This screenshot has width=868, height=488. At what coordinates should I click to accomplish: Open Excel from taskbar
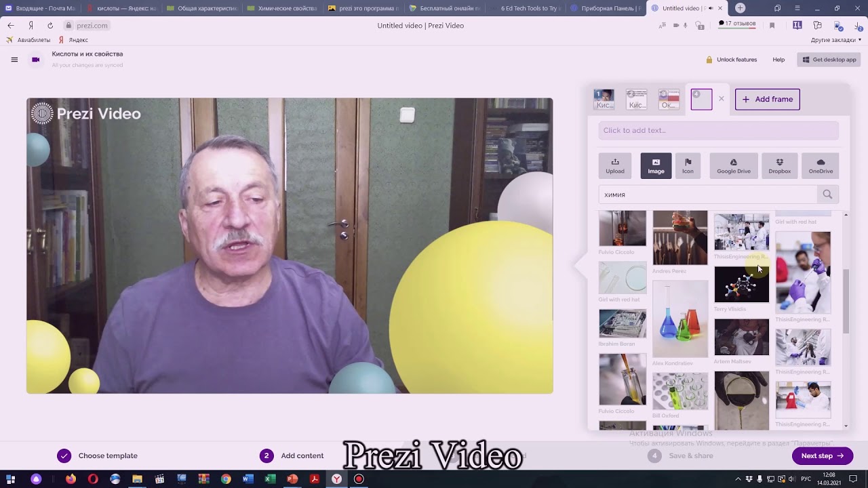pos(270,479)
